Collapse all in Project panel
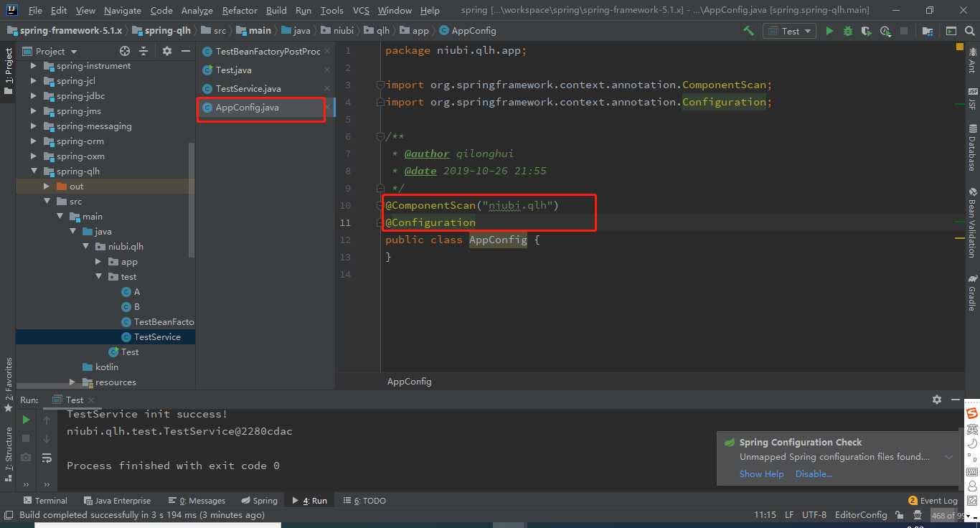Screen dimensions: 980x528 (x=143, y=51)
